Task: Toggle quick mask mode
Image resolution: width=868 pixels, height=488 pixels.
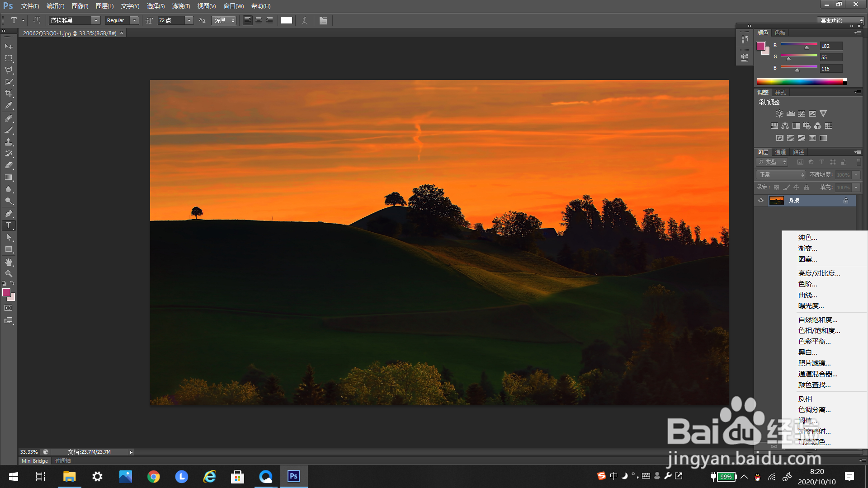Action: click(x=9, y=308)
